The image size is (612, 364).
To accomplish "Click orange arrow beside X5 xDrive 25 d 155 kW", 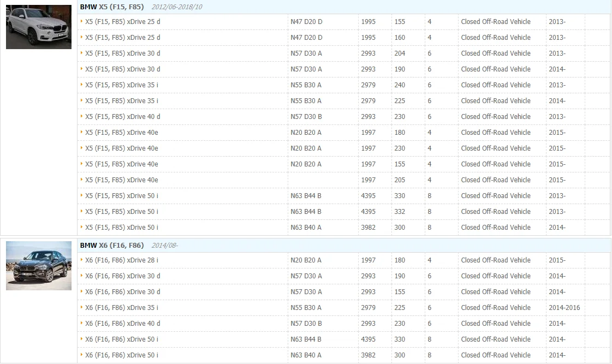I will [x=81, y=21].
